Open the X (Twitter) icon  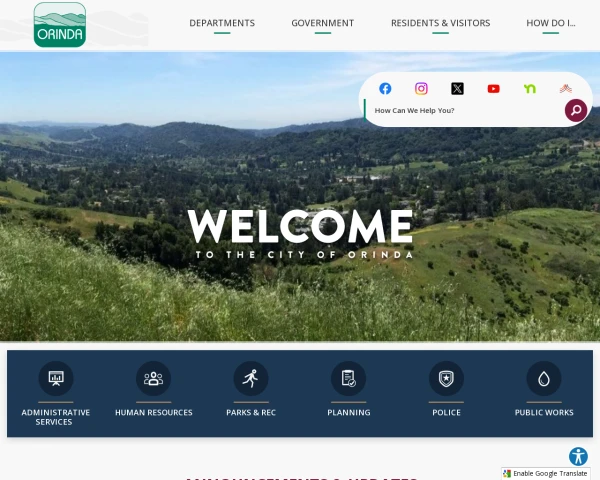click(x=457, y=89)
